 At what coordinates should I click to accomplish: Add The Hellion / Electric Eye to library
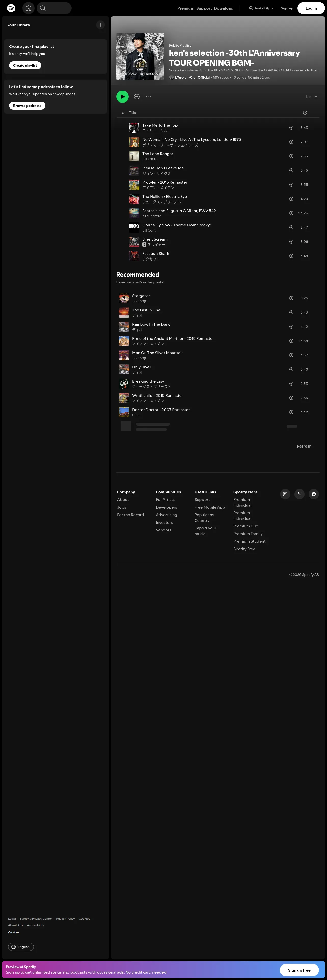[291, 199]
